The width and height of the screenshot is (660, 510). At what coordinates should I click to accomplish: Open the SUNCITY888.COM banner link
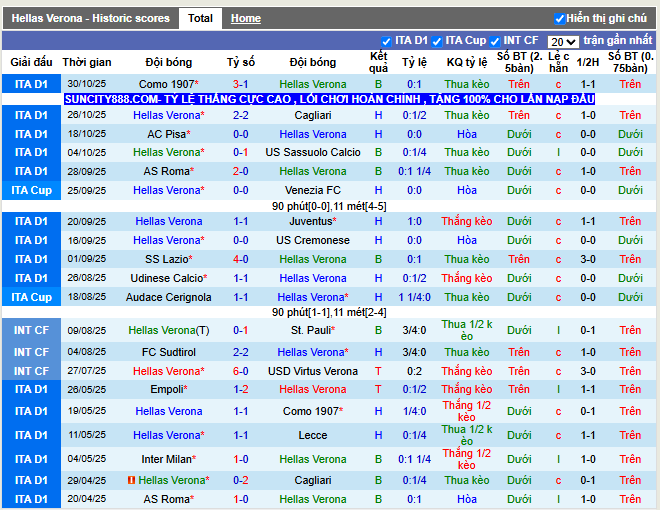pos(329,100)
